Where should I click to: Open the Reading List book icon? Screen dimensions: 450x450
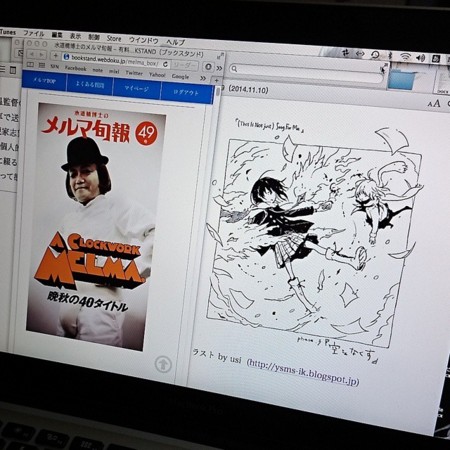pos(30,64)
